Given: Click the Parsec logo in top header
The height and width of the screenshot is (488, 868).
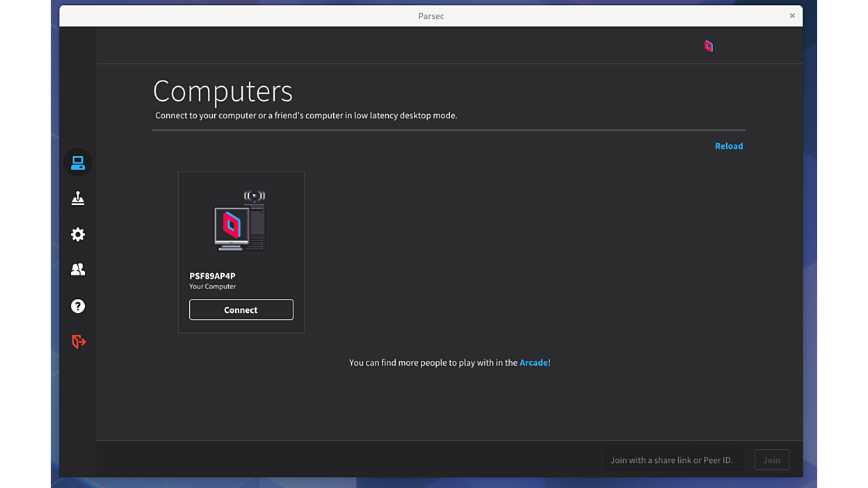Looking at the screenshot, I should point(708,47).
